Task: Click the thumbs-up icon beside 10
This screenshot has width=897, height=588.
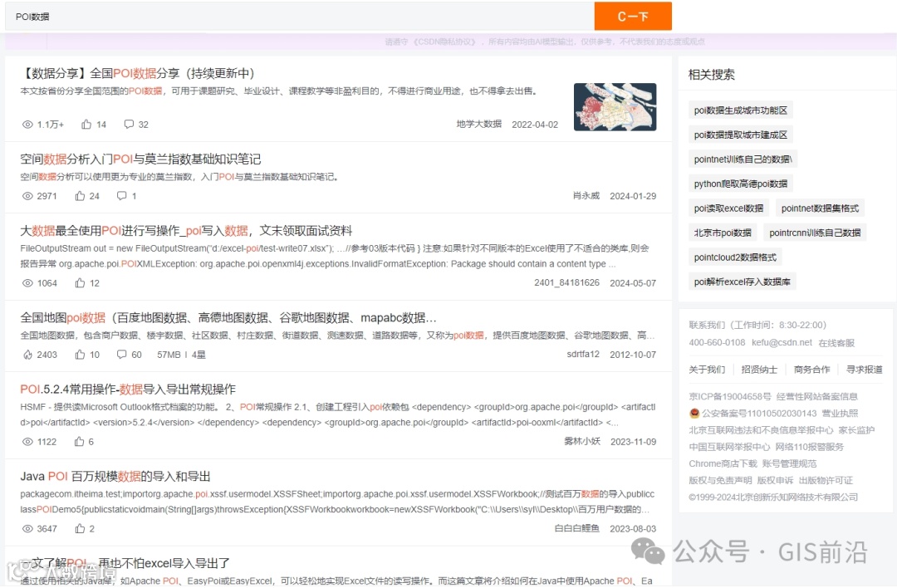Action: click(80, 355)
